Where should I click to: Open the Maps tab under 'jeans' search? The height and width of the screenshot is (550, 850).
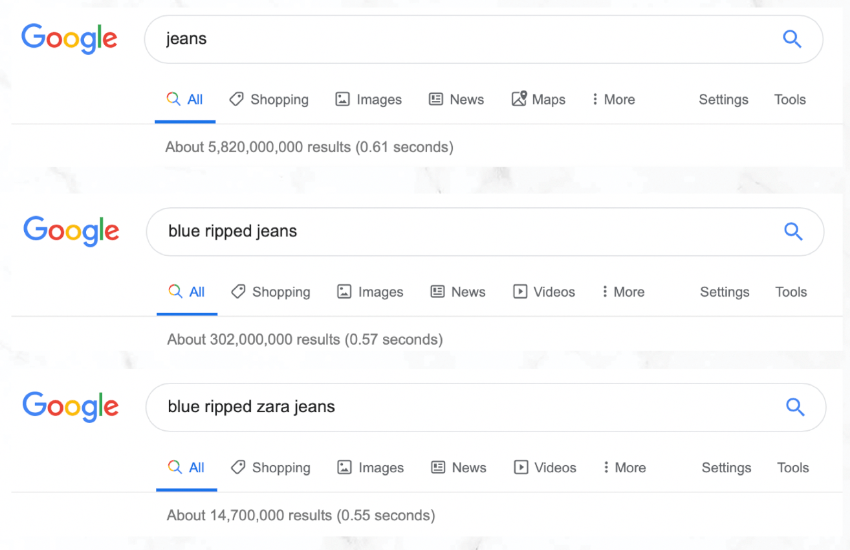pos(538,99)
